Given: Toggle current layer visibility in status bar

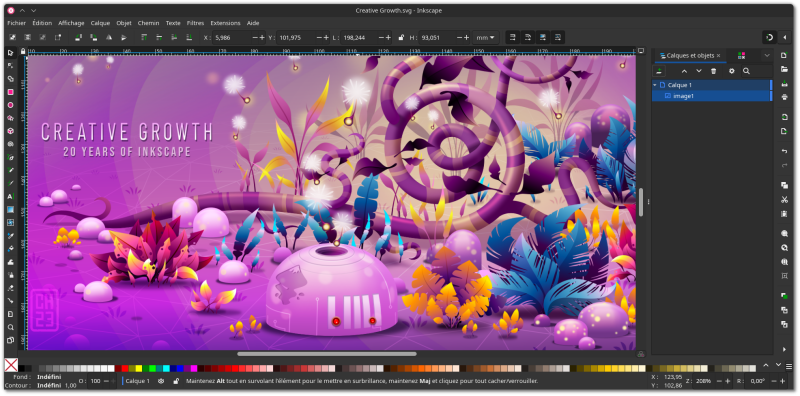Looking at the screenshot, I should (x=161, y=381).
